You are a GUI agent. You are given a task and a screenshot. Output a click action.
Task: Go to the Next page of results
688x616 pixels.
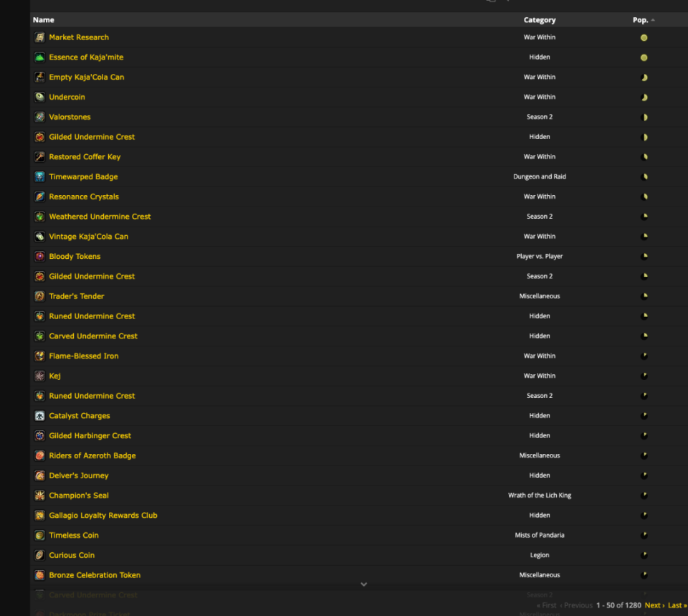[654, 605]
